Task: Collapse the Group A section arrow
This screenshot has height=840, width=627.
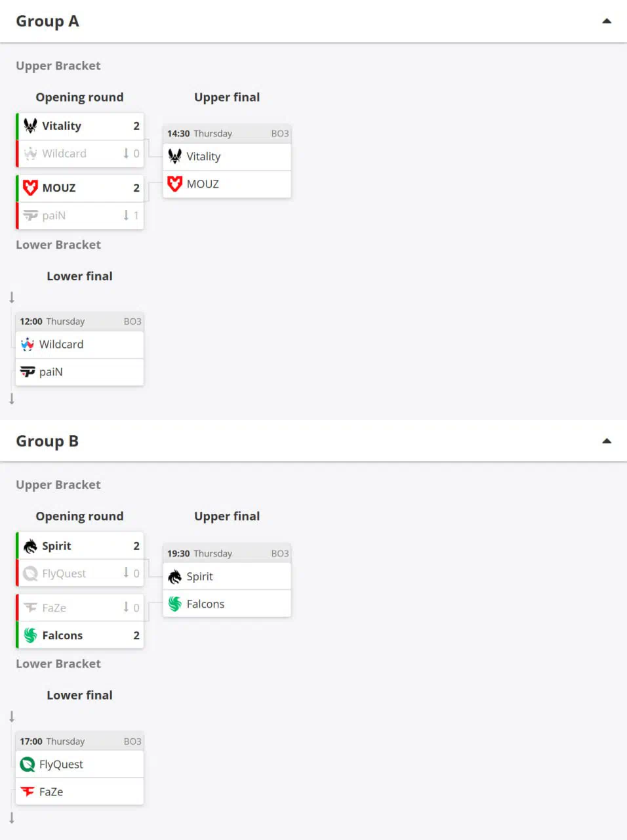Action: click(x=607, y=21)
